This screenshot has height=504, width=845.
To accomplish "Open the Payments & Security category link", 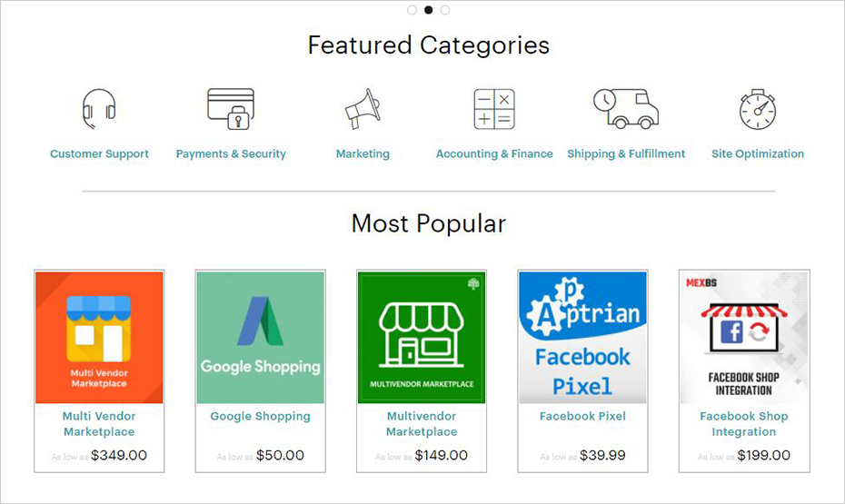I will click(x=231, y=154).
